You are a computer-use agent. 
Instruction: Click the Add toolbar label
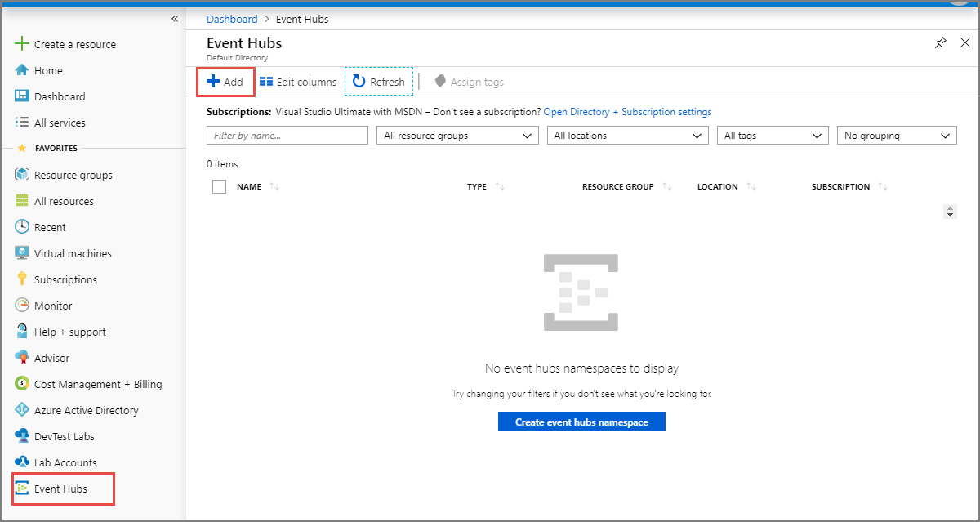[234, 82]
